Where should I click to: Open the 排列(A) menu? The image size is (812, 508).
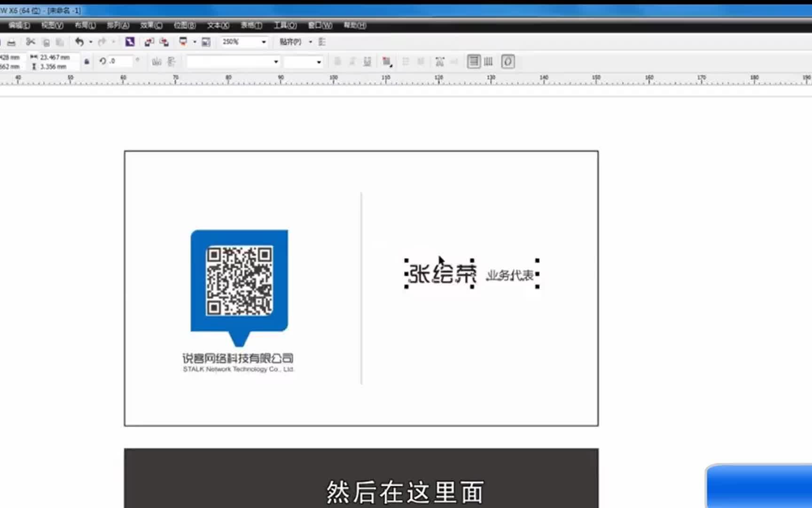pos(118,25)
